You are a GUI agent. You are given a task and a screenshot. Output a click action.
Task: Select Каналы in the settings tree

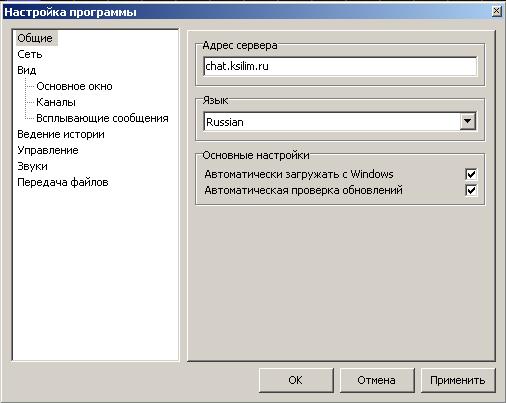(56, 102)
